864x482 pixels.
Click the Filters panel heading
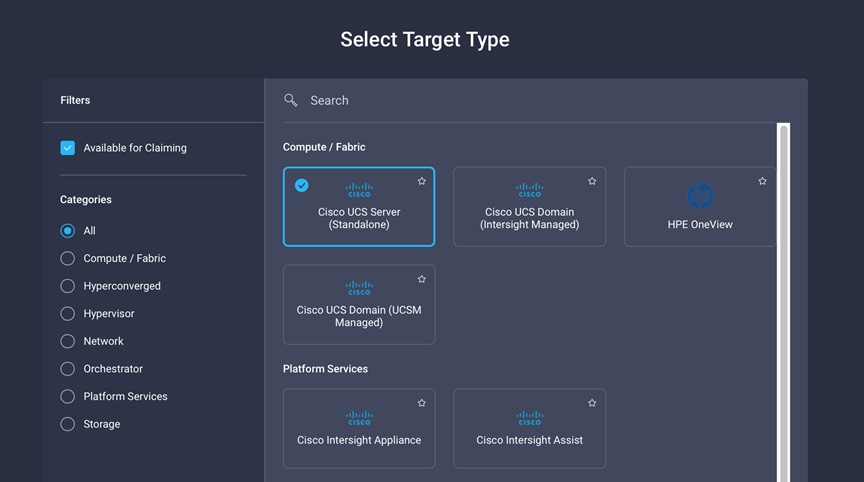click(75, 100)
